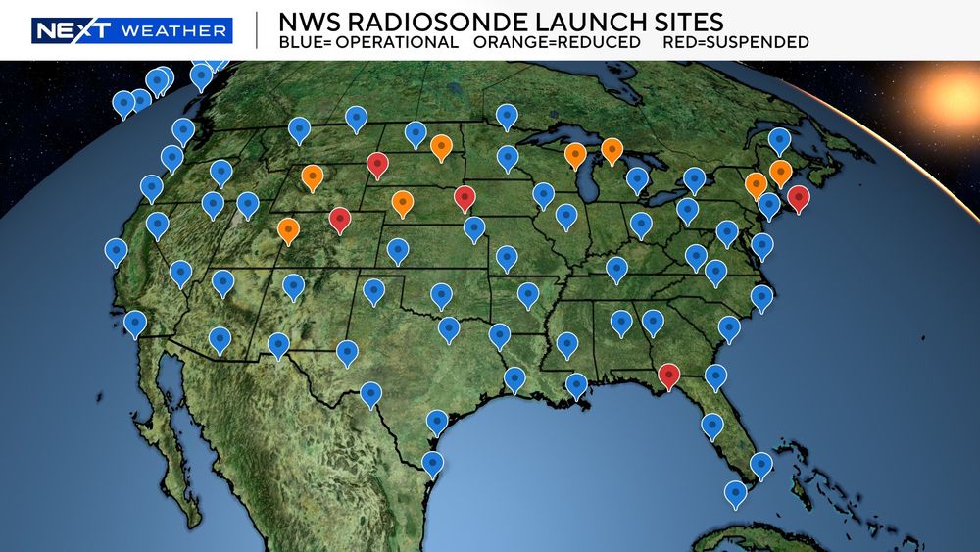Click the orange pin in southern Maine
This screenshot has height=552, width=980.
(781, 174)
